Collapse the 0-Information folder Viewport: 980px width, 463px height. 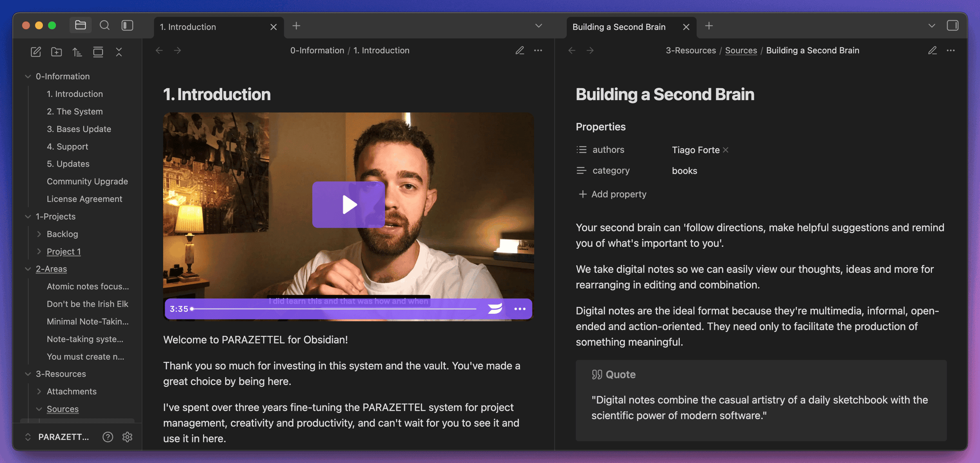[x=28, y=76]
